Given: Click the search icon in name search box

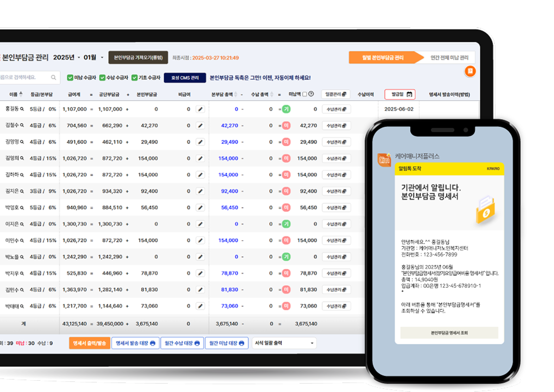Looking at the screenshot, I should click(x=53, y=77).
